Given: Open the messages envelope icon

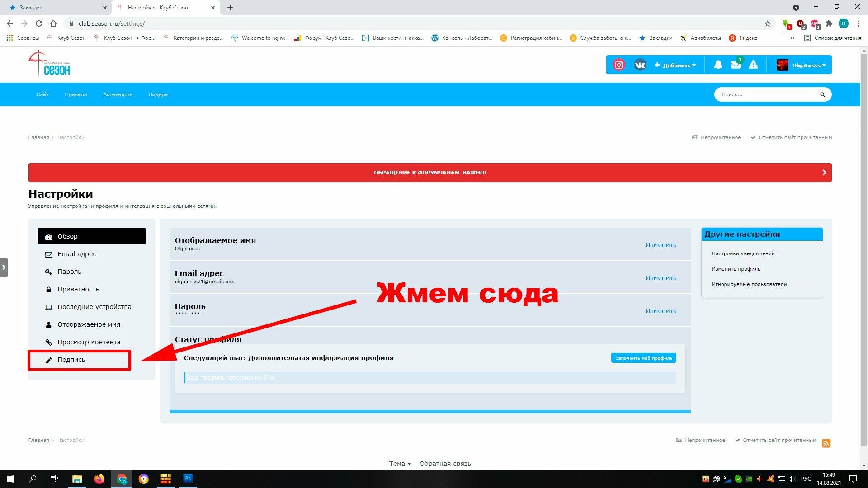Looking at the screenshot, I should pyautogui.click(x=736, y=65).
